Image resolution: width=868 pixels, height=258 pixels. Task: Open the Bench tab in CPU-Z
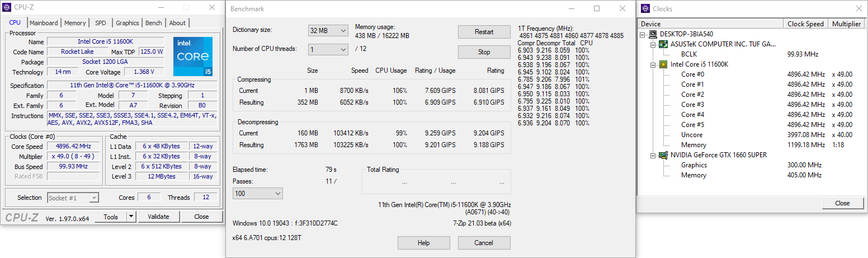click(x=153, y=23)
